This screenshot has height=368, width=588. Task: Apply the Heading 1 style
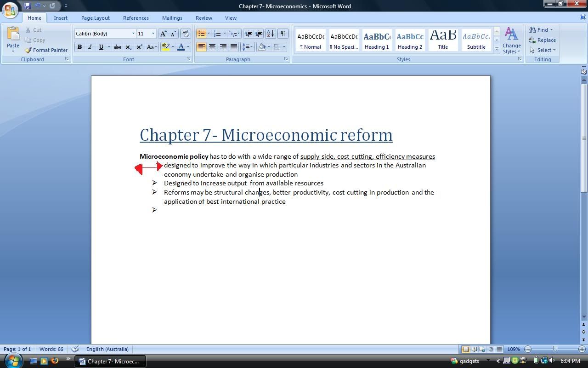pos(377,40)
